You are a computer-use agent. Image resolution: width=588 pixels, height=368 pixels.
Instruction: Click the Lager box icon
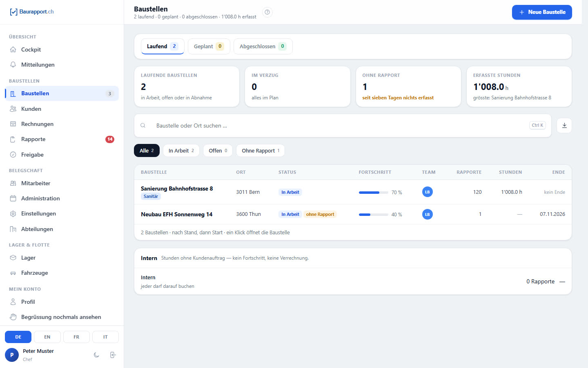coord(13,258)
